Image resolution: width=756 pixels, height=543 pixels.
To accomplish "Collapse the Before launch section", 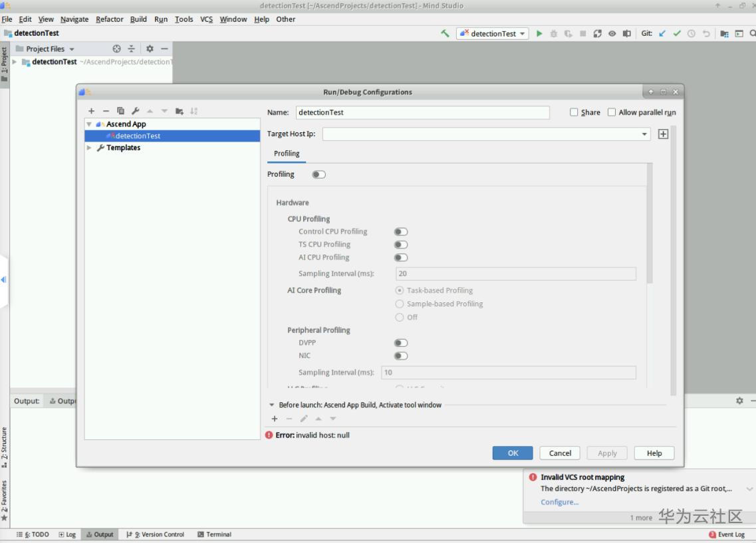I will tap(271, 405).
